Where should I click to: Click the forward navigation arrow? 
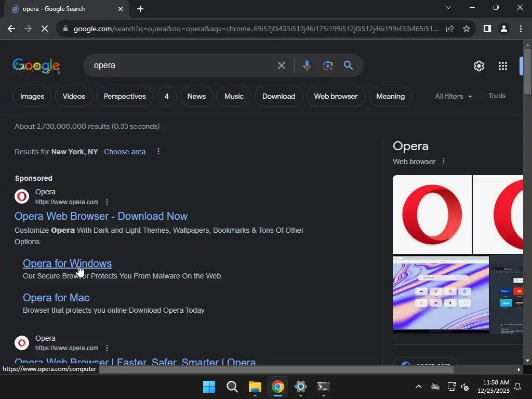pyautogui.click(x=28, y=29)
